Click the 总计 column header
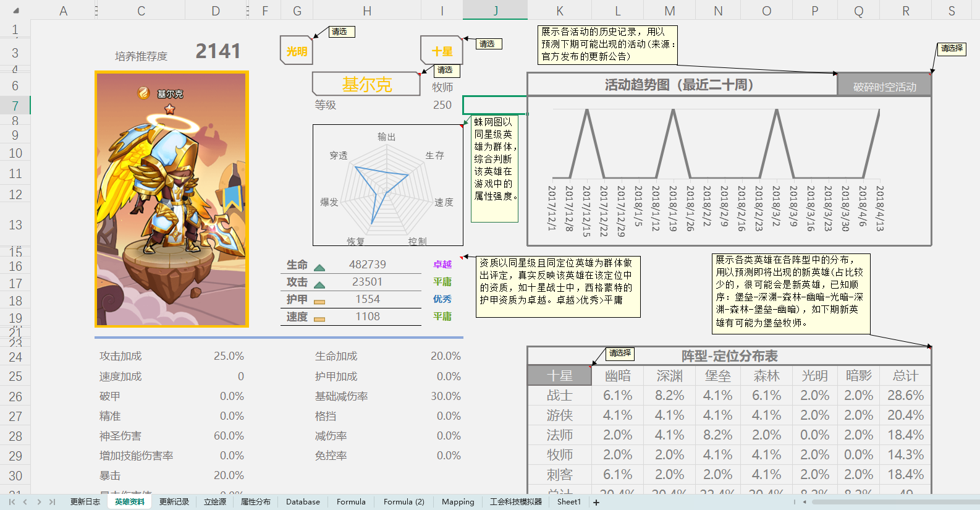Image resolution: width=980 pixels, height=510 pixels. (906, 376)
